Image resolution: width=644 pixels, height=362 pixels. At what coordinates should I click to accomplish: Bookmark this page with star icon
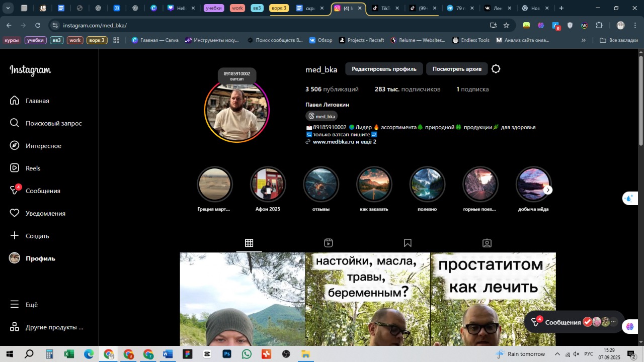coord(506,25)
